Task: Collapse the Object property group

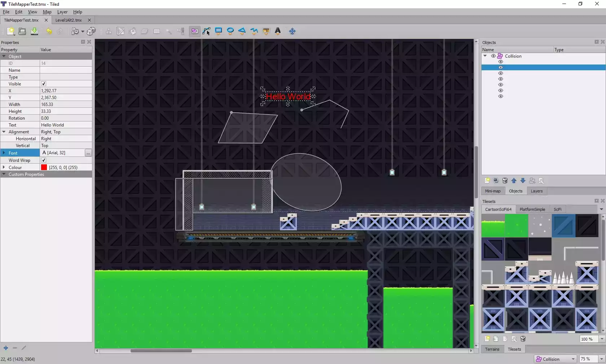Action: pyautogui.click(x=4, y=57)
